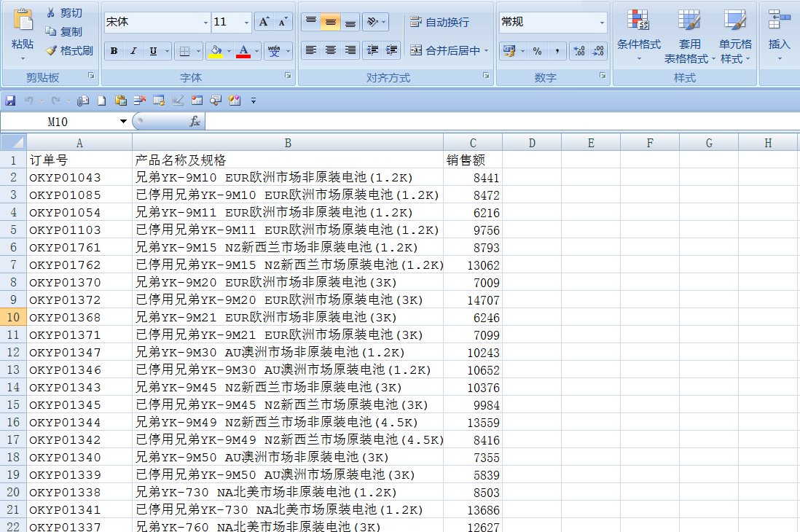This screenshot has height=532, width=800.
Task: Select the Format Painter (格式刷) brush
Action: [69, 50]
